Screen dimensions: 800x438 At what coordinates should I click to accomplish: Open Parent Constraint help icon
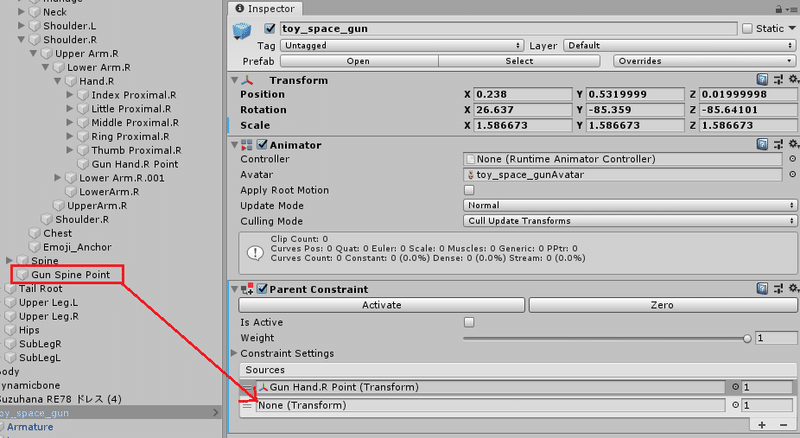point(762,289)
